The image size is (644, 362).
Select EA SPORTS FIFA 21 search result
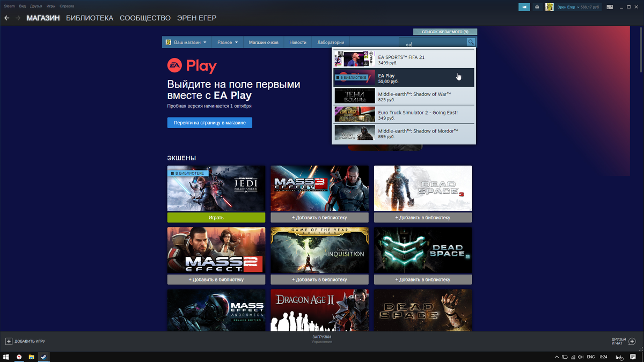point(404,59)
